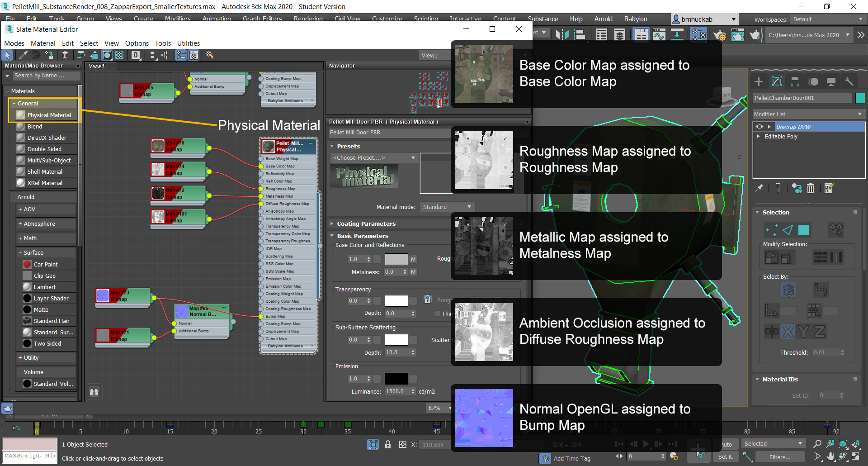Open Mirror tool in main toolbar
This screenshot has width=868, height=466.
point(562,34)
